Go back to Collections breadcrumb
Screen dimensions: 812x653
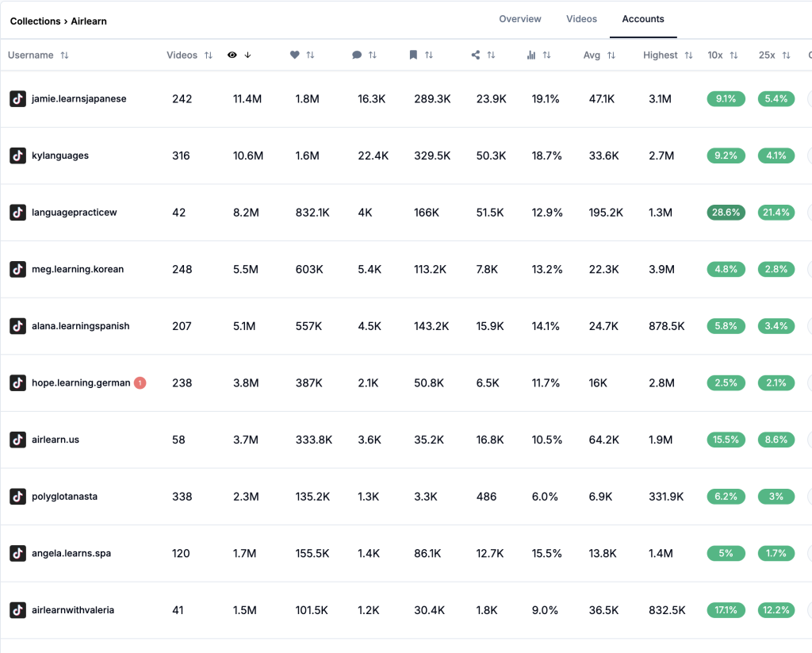click(x=35, y=21)
